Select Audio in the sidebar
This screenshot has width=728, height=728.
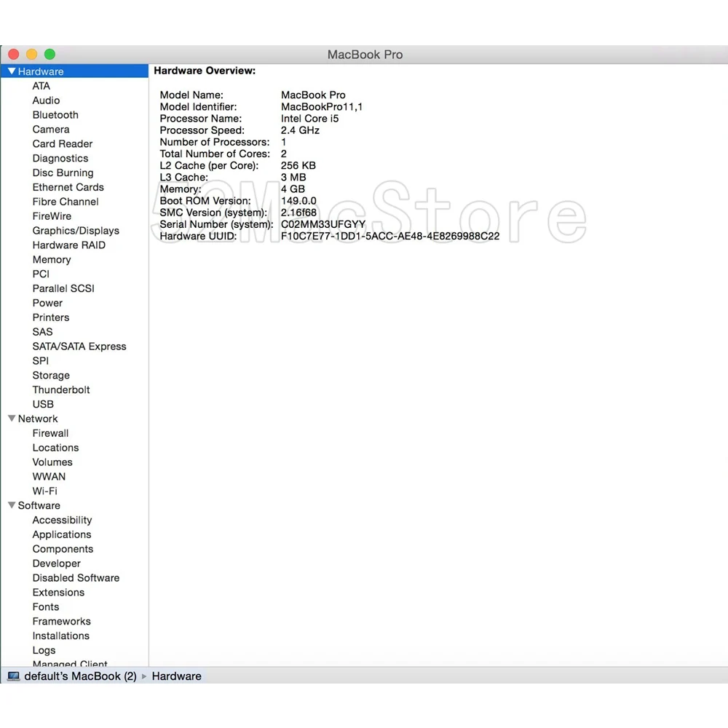[46, 100]
